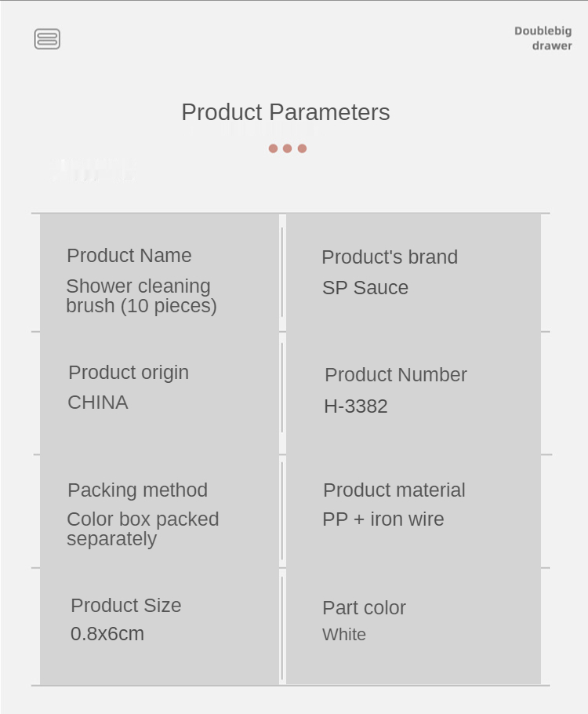This screenshot has height=714, width=588.
Task: Select the Product origin label
Action: click(x=129, y=373)
